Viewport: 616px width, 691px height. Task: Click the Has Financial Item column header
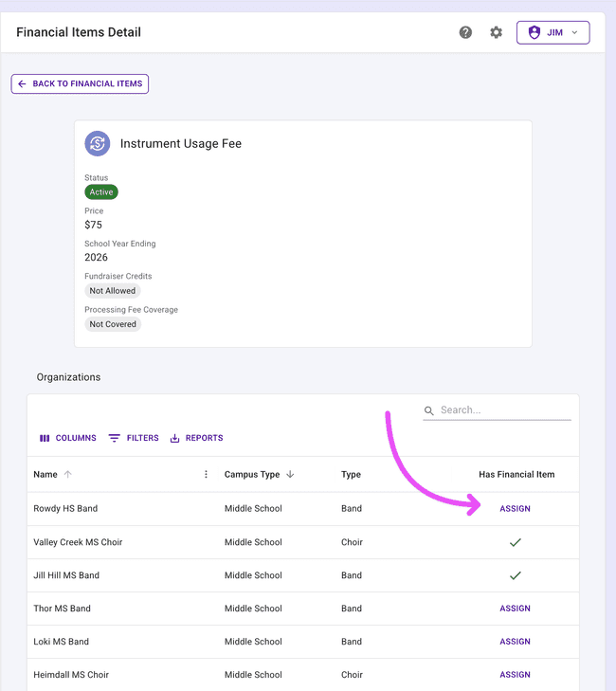tap(516, 475)
